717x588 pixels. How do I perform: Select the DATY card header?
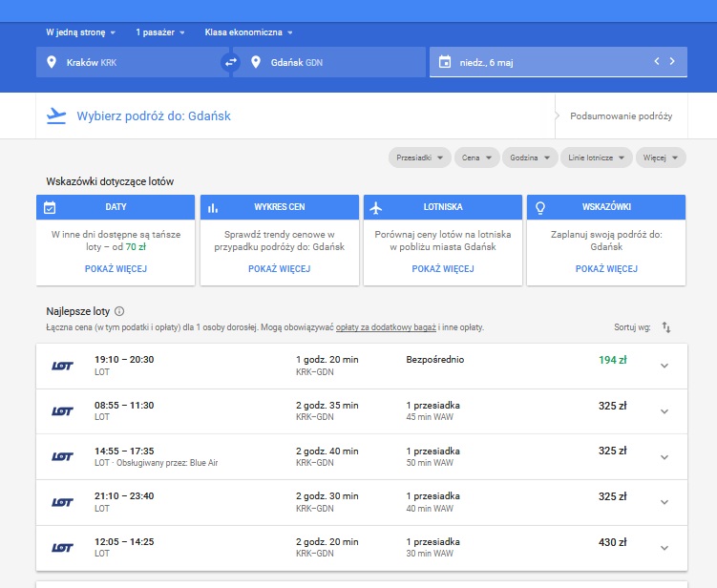click(116, 207)
